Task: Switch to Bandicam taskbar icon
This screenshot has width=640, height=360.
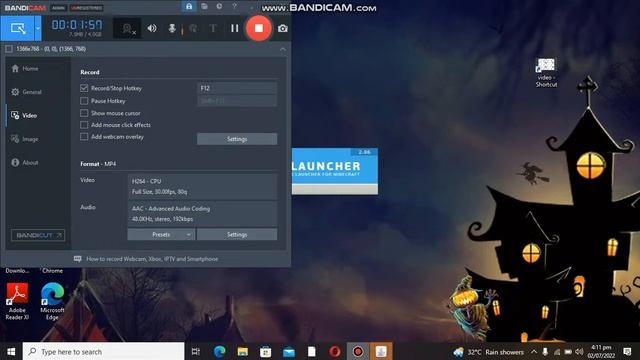Action: coord(358,351)
